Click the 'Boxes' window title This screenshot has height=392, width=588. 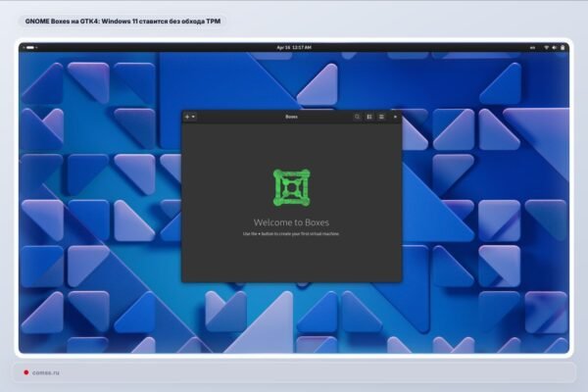[x=291, y=117]
